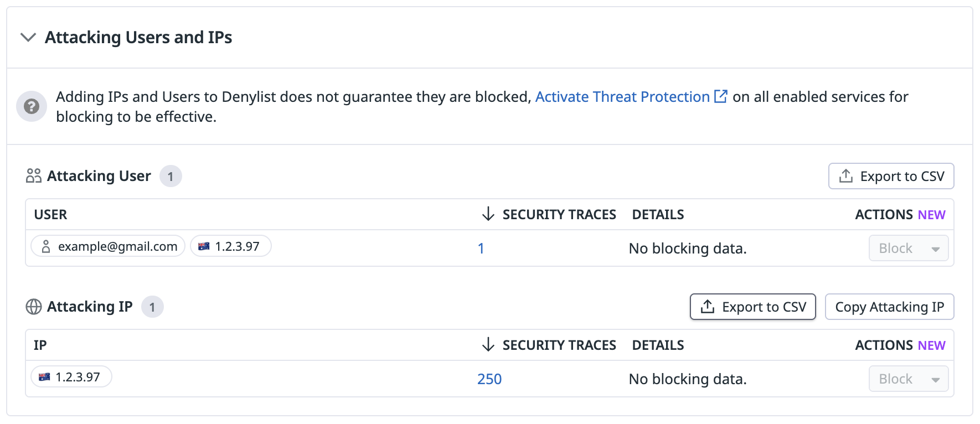Collapse the Attacking Users and IPs section

click(x=28, y=38)
